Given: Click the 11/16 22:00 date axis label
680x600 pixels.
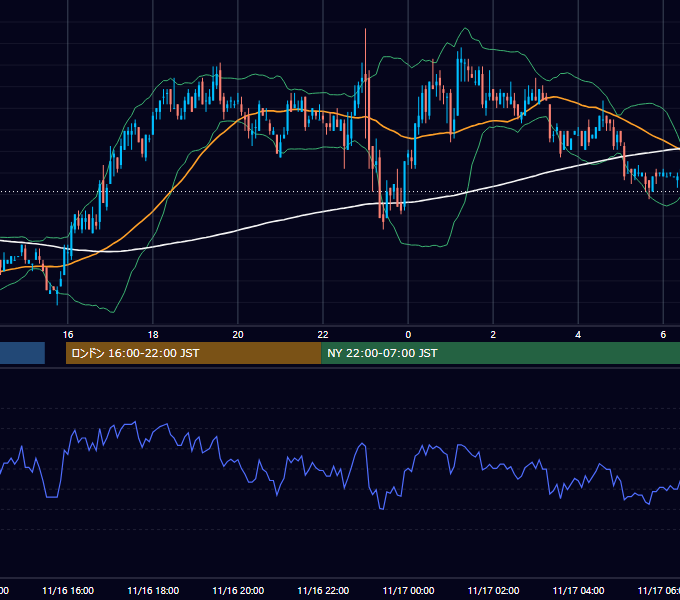Looking at the screenshot, I should 323,590.
